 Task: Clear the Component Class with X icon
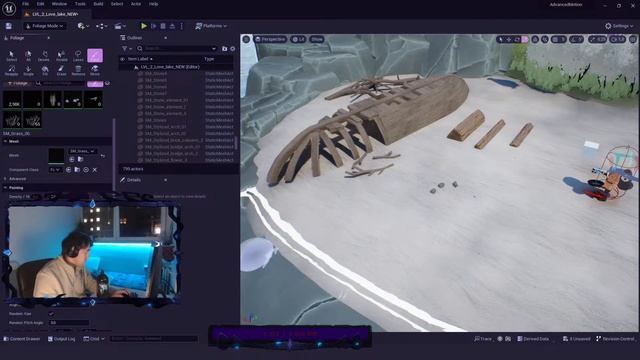pos(95,169)
